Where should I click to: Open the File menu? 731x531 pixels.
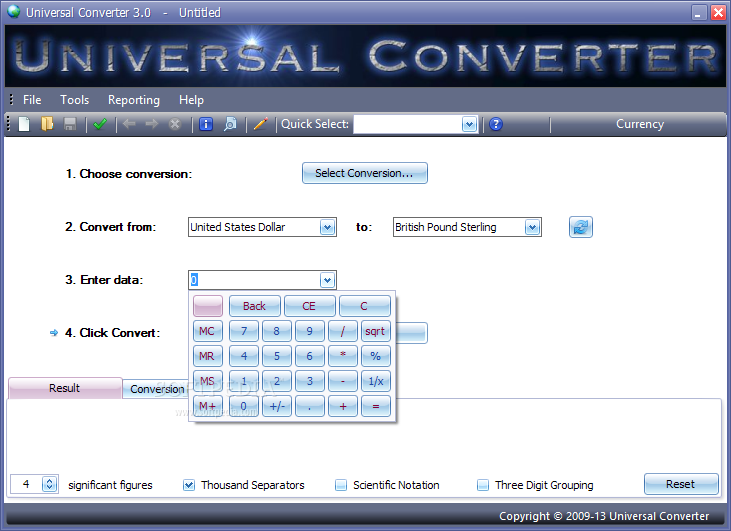(x=32, y=100)
